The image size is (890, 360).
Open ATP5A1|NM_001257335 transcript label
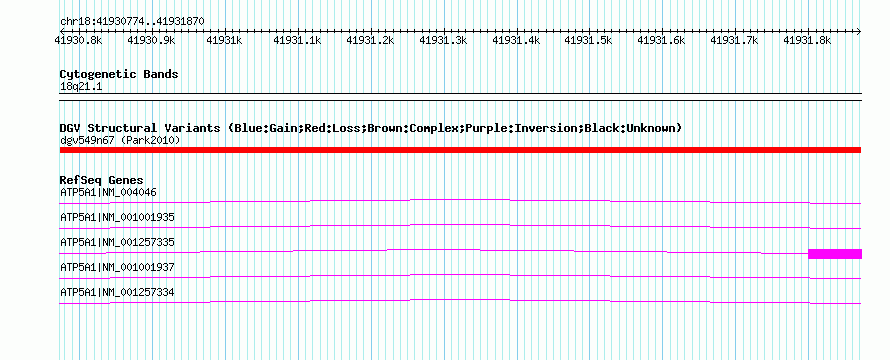(x=117, y=242)
